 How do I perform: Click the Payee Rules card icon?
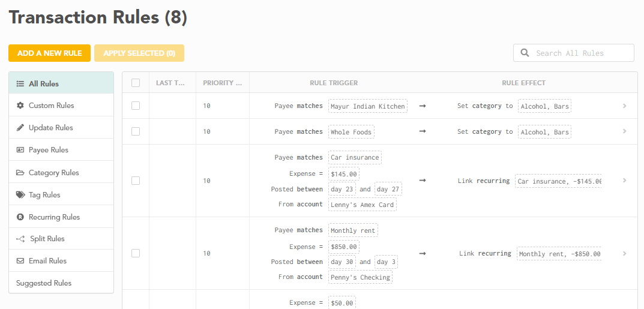coord(20,150)
